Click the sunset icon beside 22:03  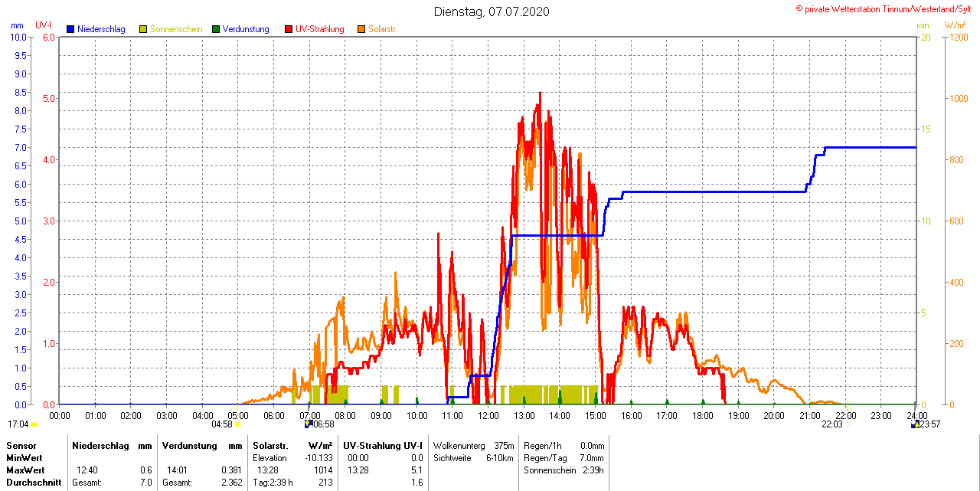[847, 424]
